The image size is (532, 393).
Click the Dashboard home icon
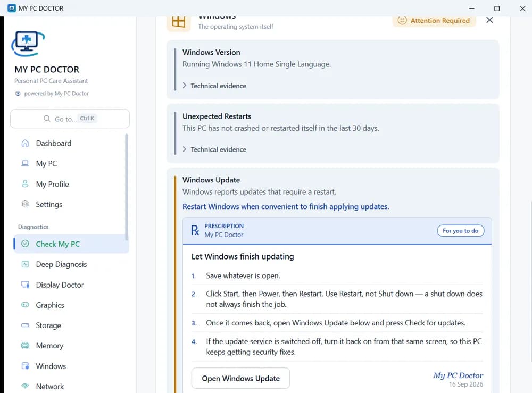click(25, 143)
